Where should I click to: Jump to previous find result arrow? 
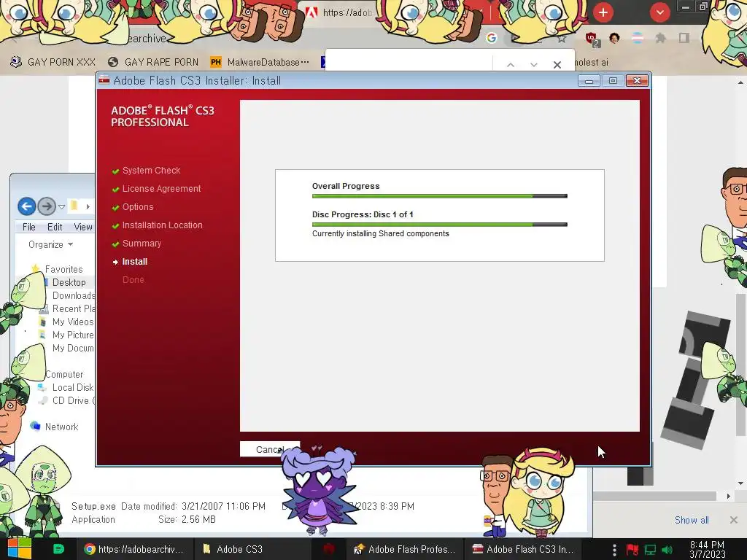(510, 64)
